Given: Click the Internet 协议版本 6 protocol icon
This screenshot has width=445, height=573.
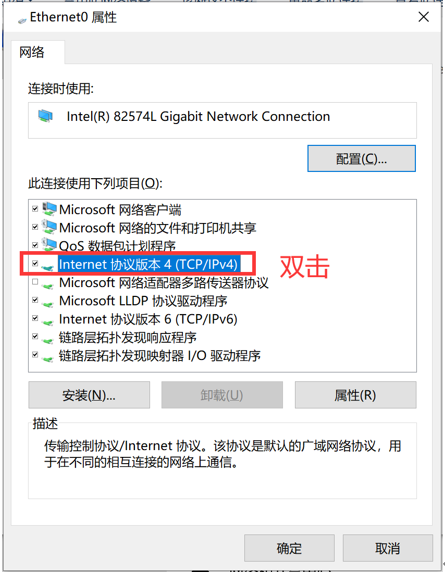Looking at the screenshot, I should tap(47, 320).
